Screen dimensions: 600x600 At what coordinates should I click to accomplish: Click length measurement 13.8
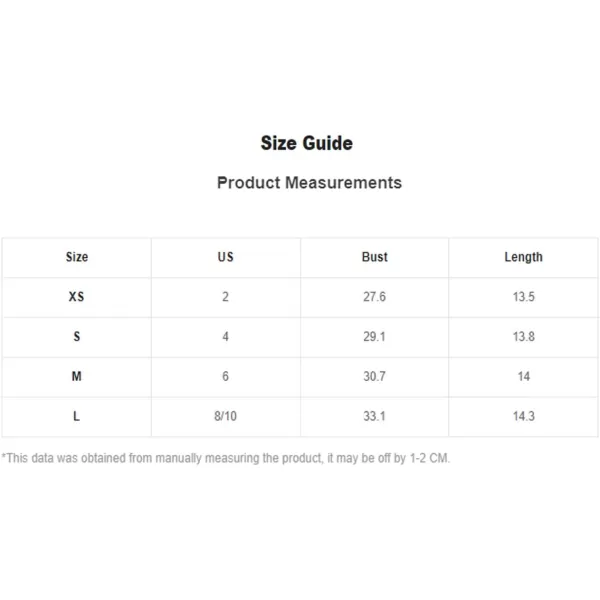click(523, 336)
